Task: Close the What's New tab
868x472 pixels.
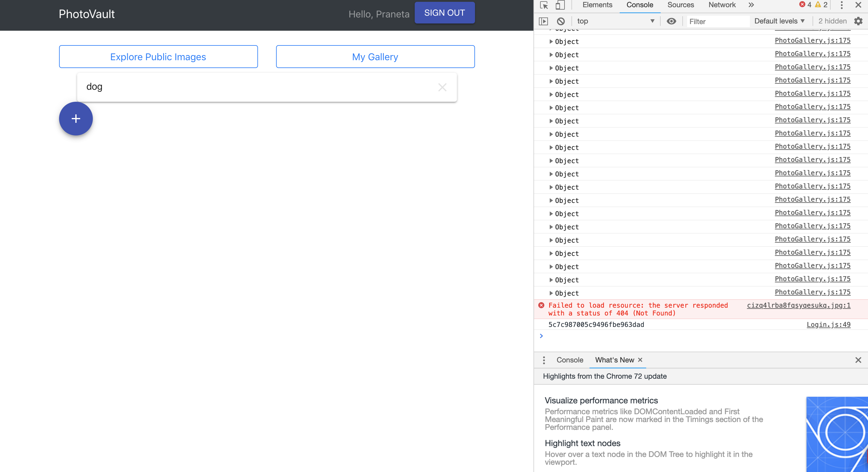Action: (640, 360)
